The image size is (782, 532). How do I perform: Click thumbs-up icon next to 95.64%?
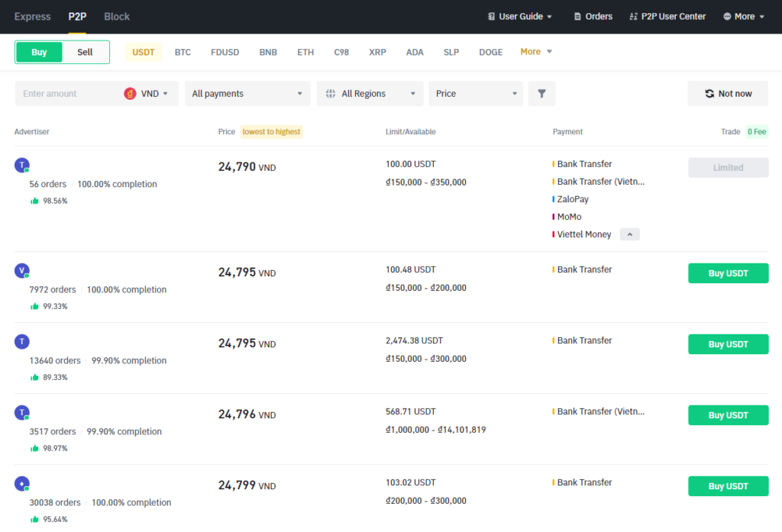pos(34,519)
